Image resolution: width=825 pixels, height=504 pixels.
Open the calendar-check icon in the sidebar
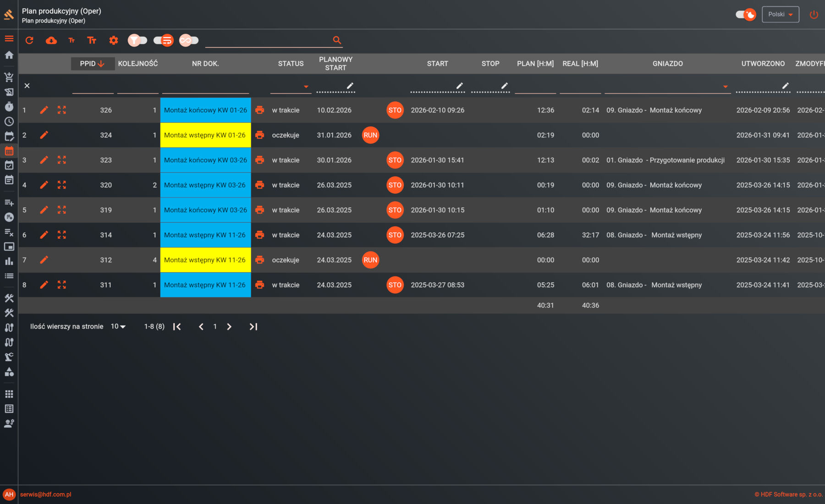pyautogui.click(x=9, y=165)
